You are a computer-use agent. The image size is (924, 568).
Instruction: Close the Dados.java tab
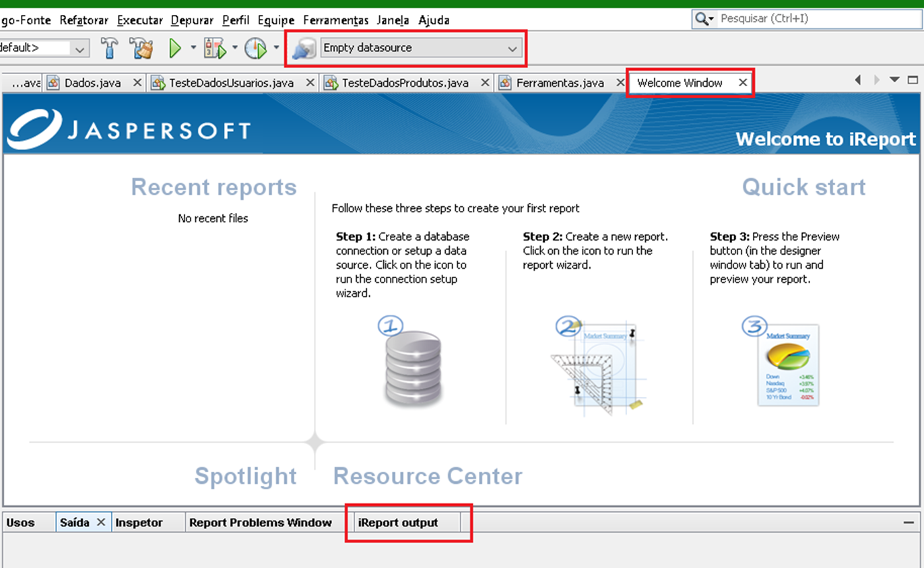click(x=137, y=82)
